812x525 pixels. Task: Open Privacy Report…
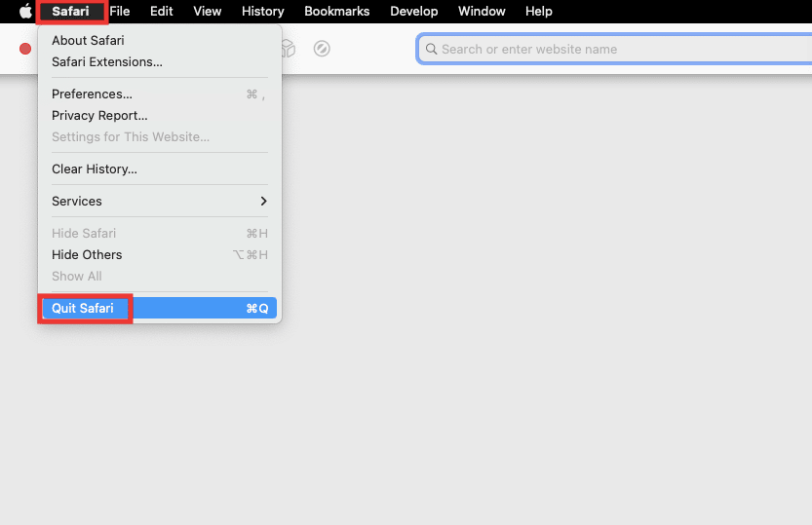pos(160,115)
